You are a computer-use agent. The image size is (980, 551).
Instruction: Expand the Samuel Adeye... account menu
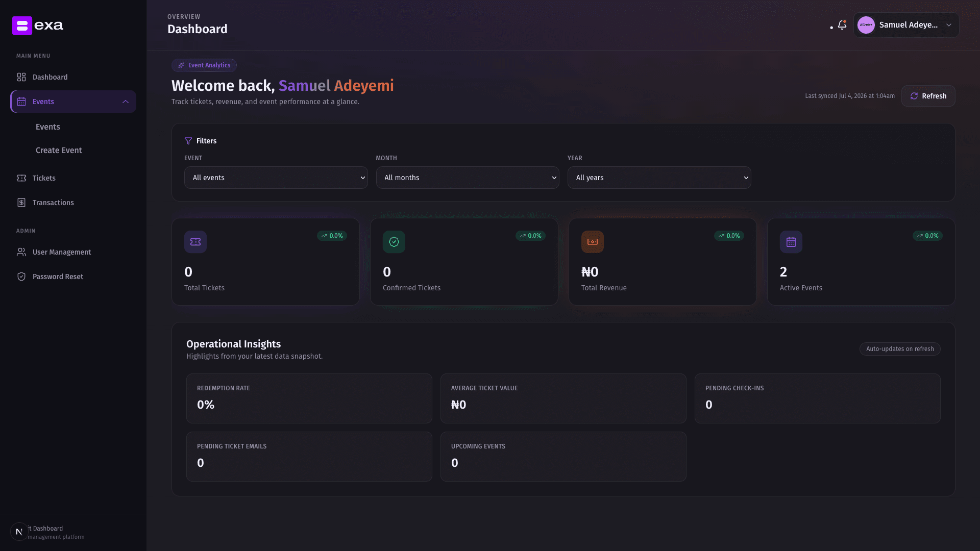pyautogui.click(x=906, y=25)
